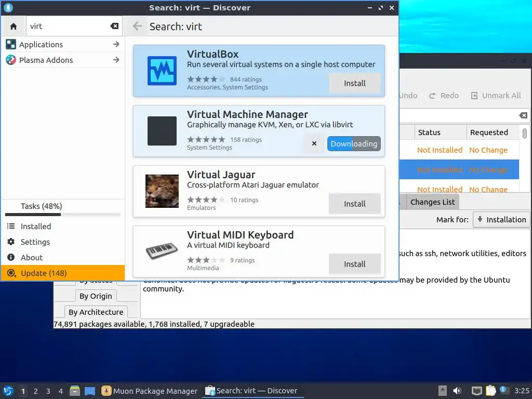Click the removable media eject tray icon
The width and height of the screenshot is (532, 399).
point(442,391)
